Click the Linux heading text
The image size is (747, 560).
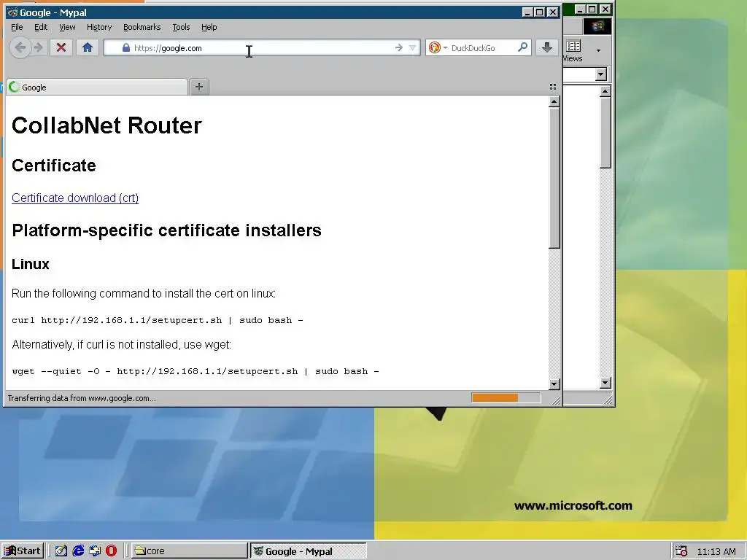(x=31, y=264)
